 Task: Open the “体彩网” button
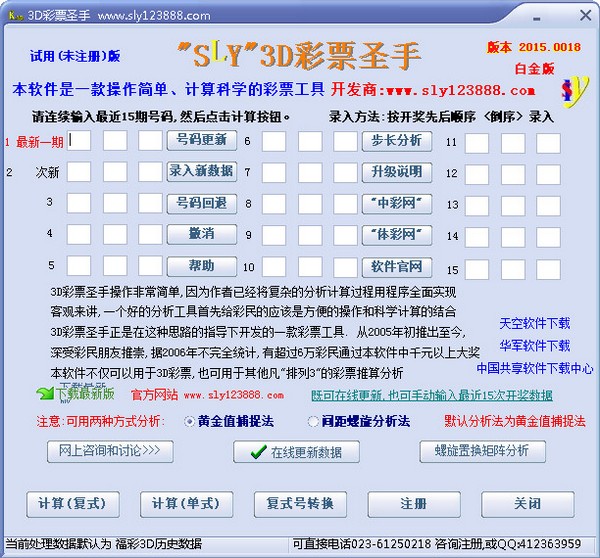coord(397,235)
